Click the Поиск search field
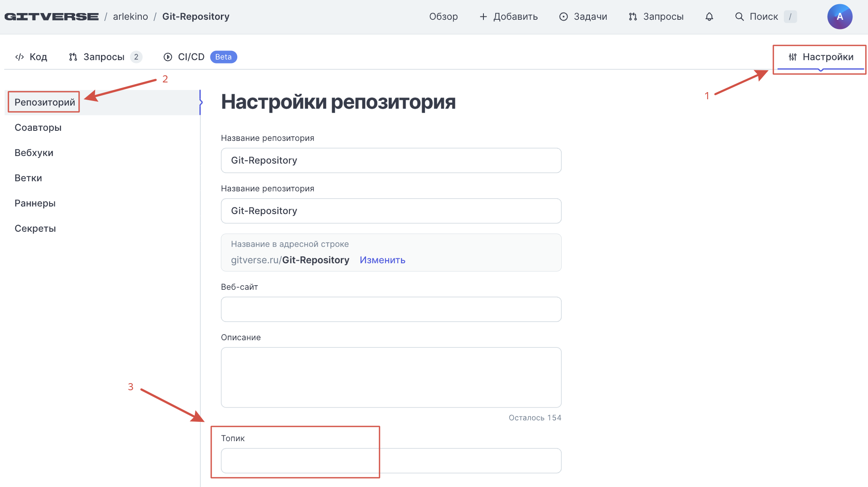 766,16
